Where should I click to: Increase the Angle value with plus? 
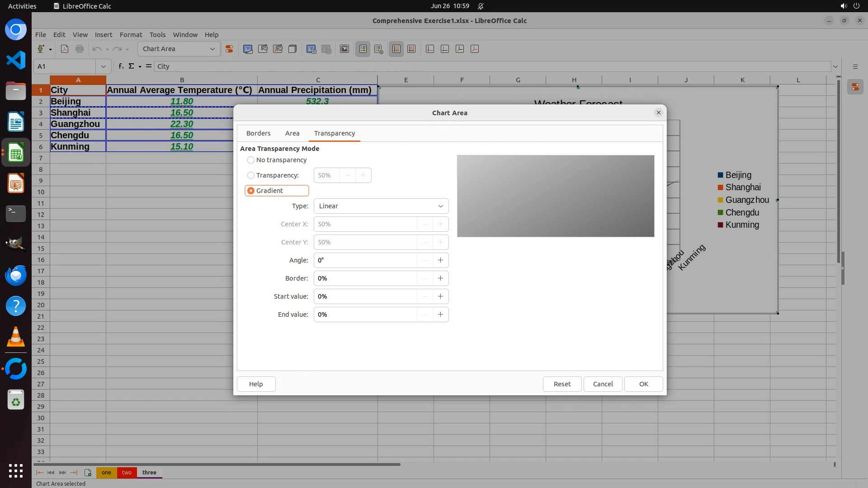(x=440, y=260)
